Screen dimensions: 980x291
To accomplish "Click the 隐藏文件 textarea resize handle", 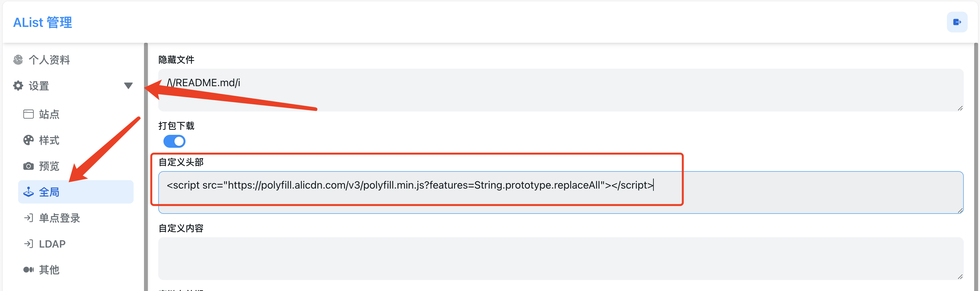I will click(x=960, y=109).
